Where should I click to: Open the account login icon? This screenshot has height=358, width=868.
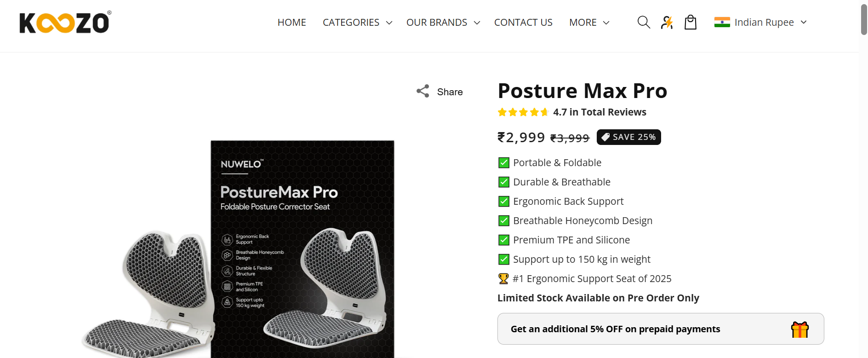click(x=667, y=22)
